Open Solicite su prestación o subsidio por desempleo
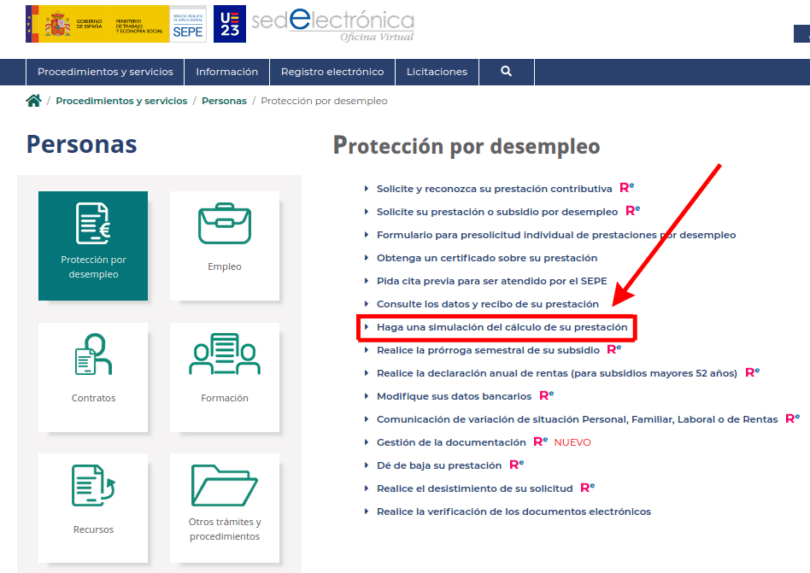The width and height of the screenshot is (810, 573). pyautogui.click(x=497, y=212)
